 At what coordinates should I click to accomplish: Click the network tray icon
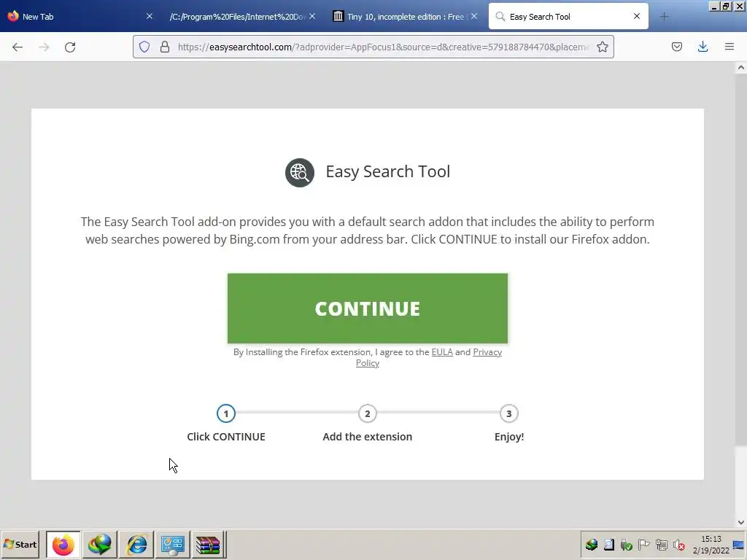tap(662, 545)
